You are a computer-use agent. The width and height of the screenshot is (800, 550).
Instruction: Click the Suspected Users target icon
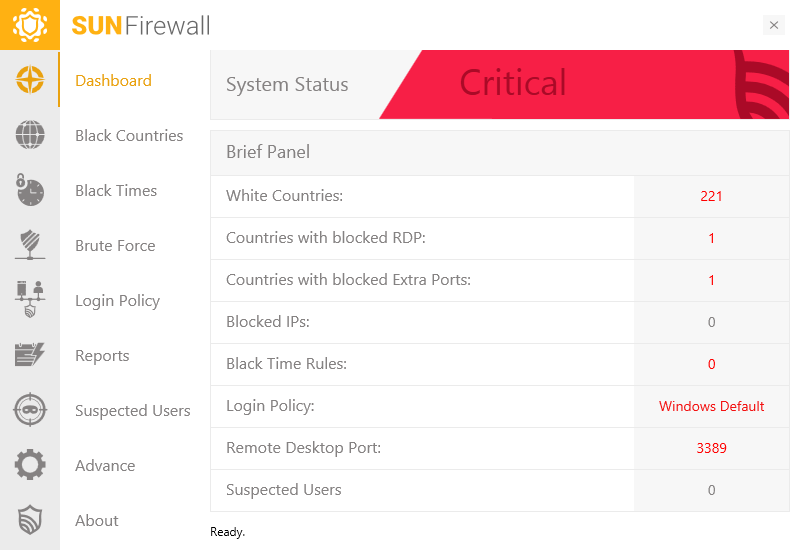[x=30, y=410]
